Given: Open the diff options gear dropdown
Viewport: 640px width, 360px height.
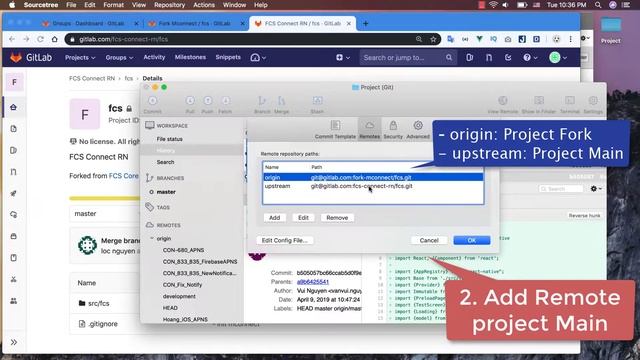Looking at the screenshot, I should pyautogui.click(x=596, y=189).
